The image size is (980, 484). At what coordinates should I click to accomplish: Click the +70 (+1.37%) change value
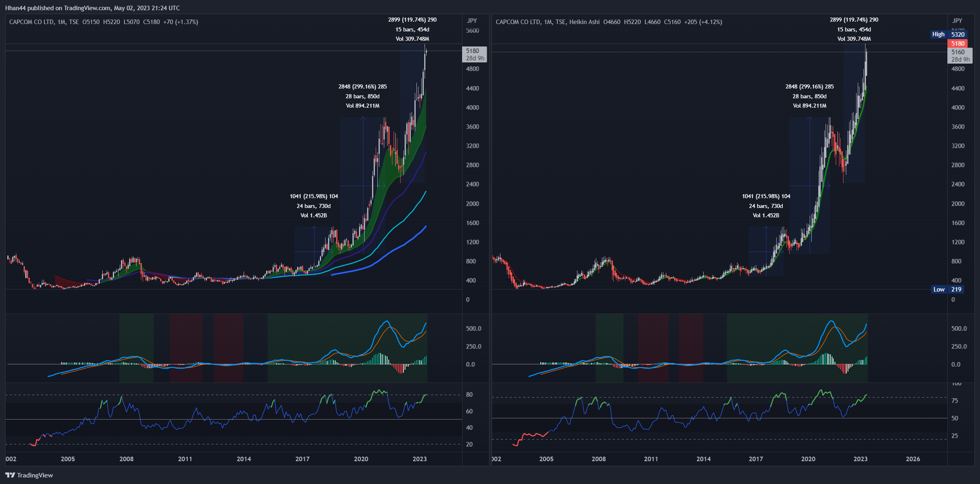(x=181, y=22)
